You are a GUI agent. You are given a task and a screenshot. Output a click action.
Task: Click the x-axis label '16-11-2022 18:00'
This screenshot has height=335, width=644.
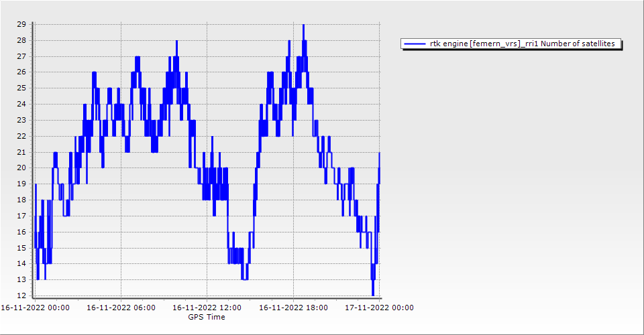293,308
